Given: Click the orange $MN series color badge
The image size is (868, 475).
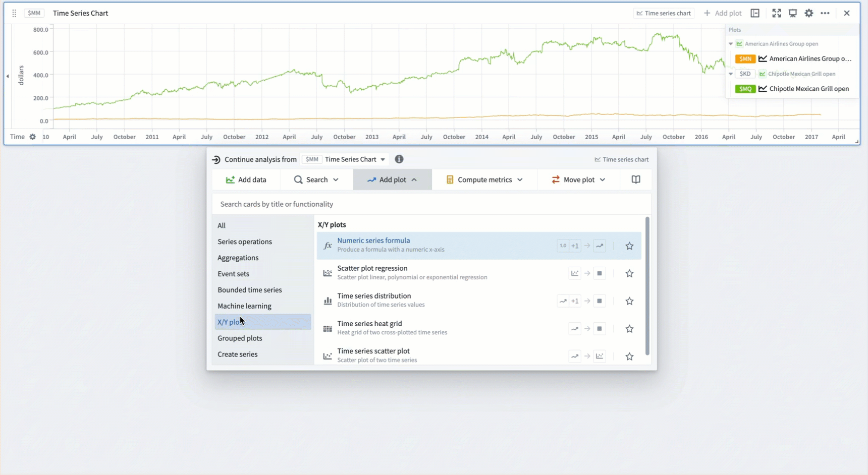Looking at the screenshot, I should coord(745,59).
